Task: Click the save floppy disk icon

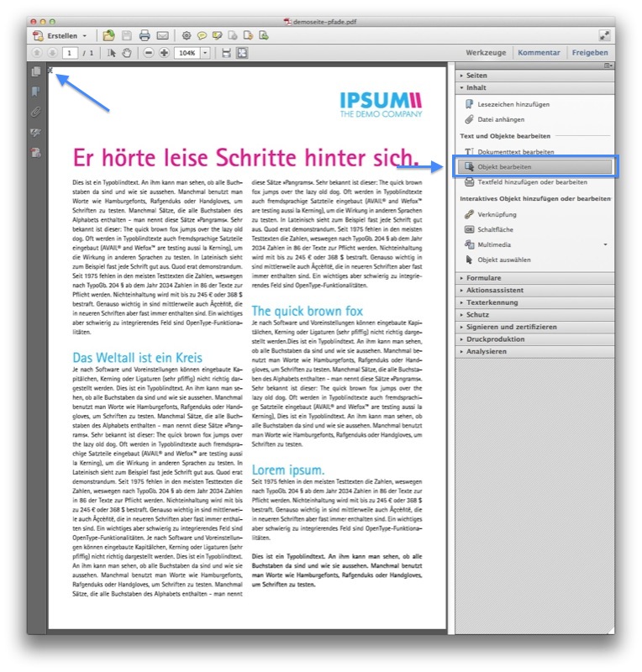Action: (127, 35)
